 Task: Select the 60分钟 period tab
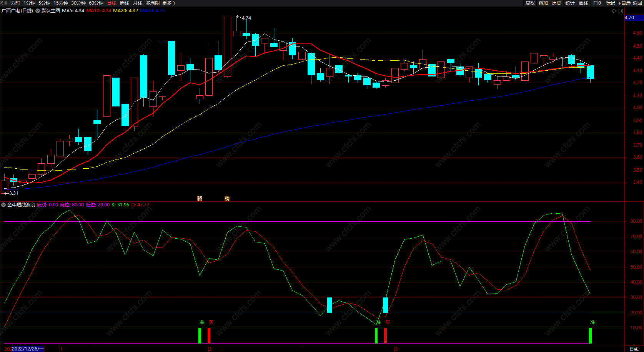click(x=96, y=3)
